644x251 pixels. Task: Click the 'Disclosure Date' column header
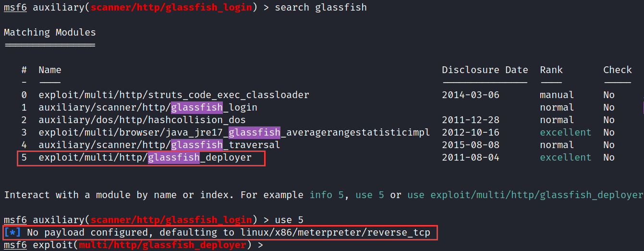click(485, 70)
